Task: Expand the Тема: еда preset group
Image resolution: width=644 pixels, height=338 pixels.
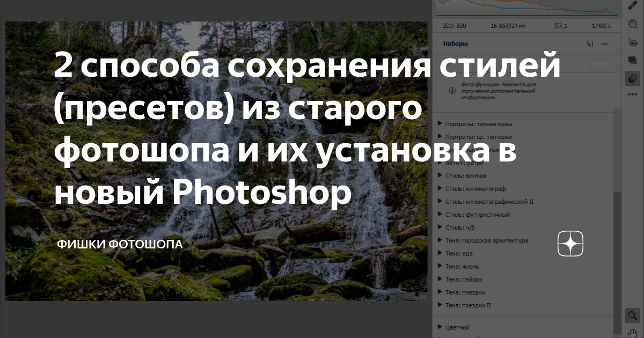Action: coord(441,253)
